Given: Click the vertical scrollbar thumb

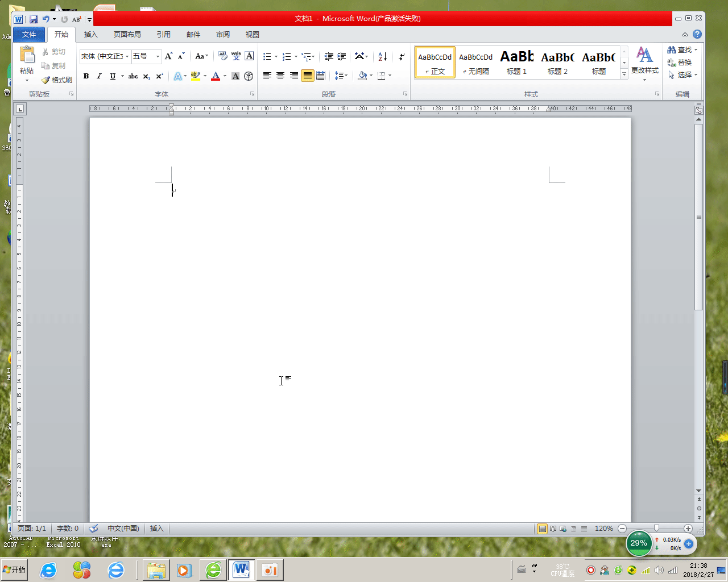Looking at the screenshot, I should pos(699,217).
